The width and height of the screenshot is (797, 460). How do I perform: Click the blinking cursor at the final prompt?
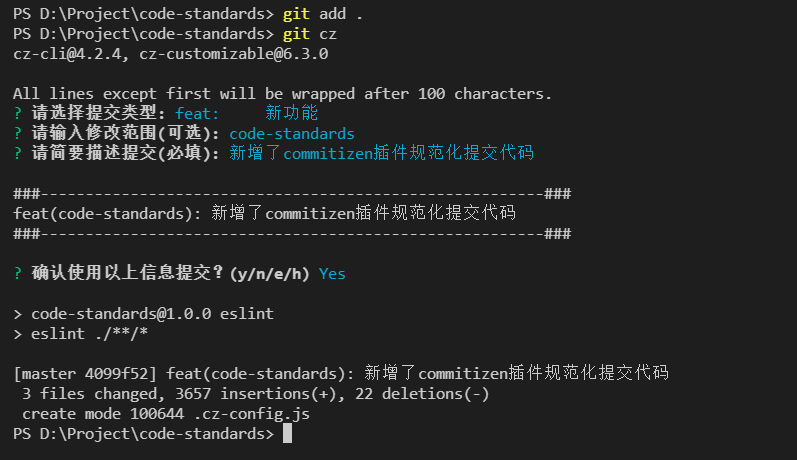click(x=287, y=434)
